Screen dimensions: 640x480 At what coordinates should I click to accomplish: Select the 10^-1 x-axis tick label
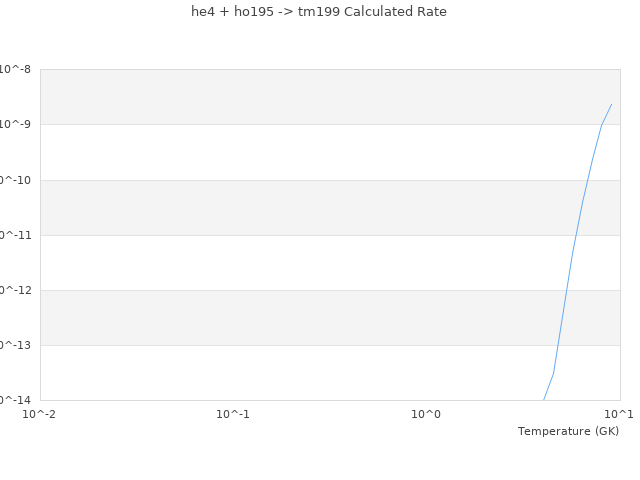coord(233,414)
